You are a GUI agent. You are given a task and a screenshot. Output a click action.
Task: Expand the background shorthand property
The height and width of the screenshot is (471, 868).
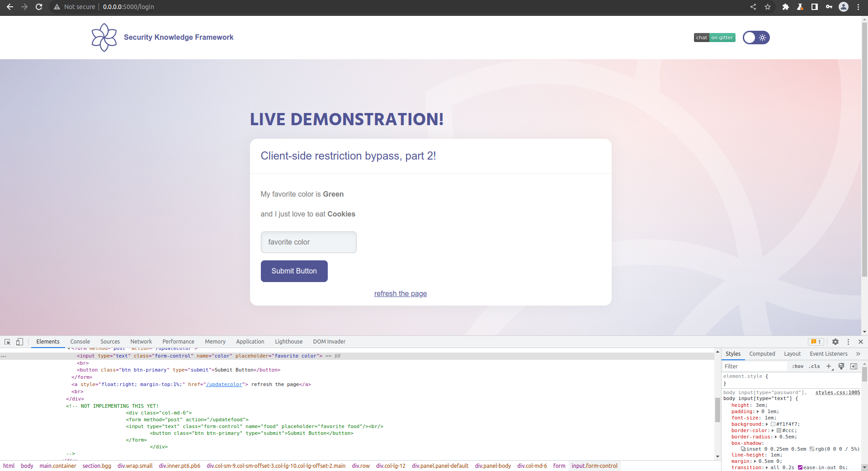coord(767,424)
